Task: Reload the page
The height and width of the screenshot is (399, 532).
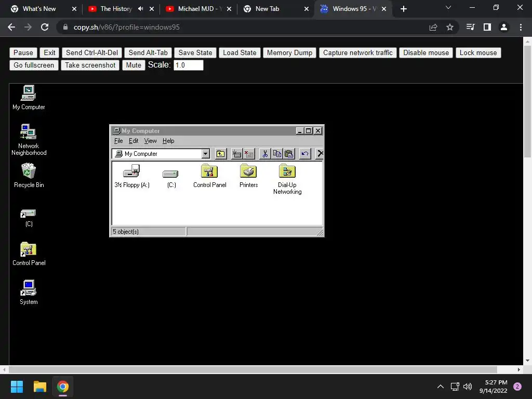Action: (x=45, y=27)
